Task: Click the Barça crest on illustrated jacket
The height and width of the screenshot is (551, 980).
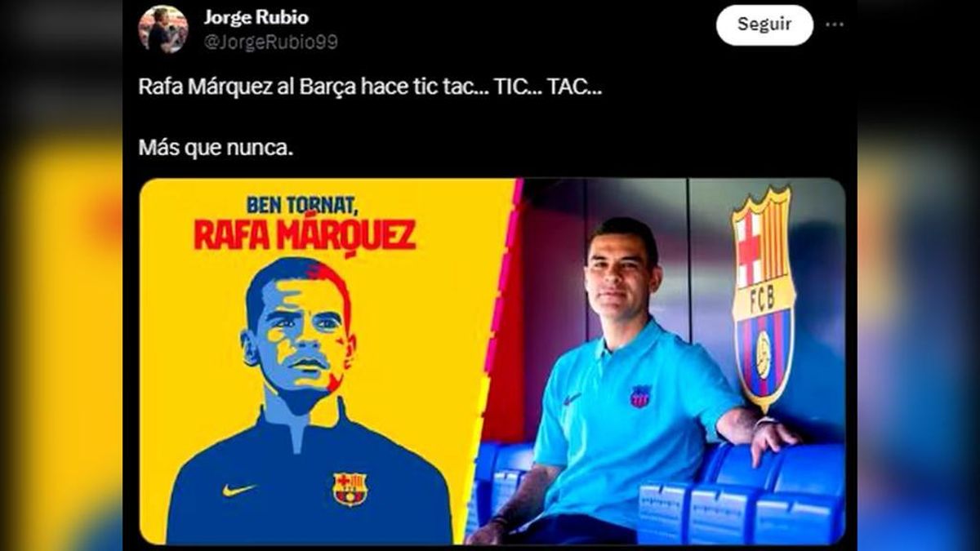Action: tap(350, 487)
